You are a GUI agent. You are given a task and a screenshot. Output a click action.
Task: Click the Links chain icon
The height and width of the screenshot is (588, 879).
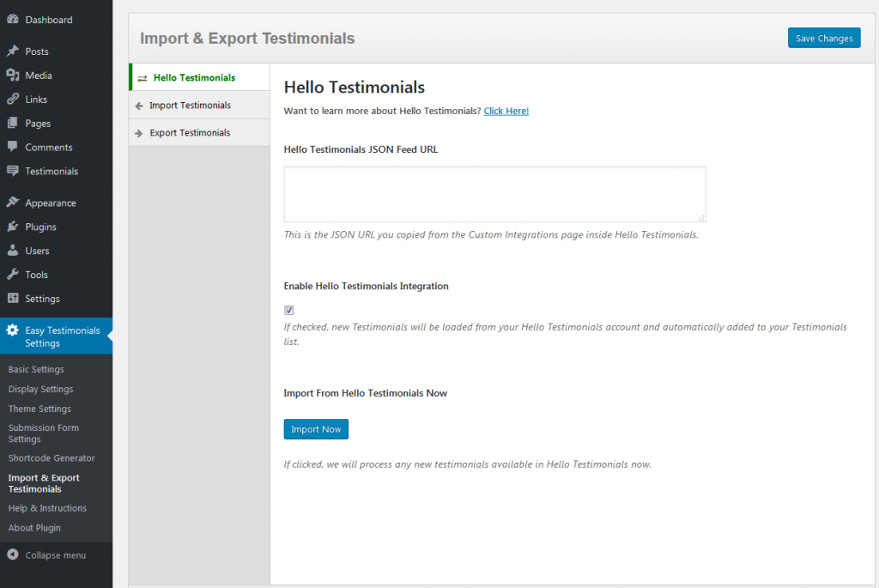[13, 100]
